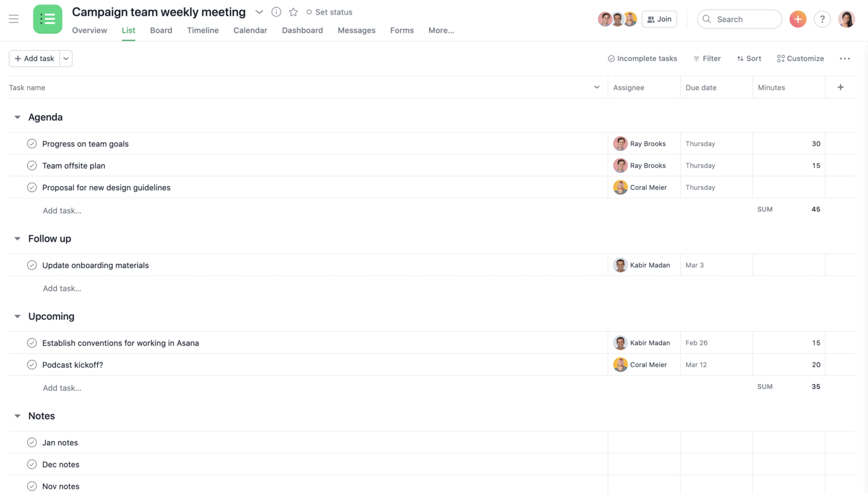This screenshot has height=494, width=868.
Task: Switch to Calendar tab
Action: [250, 30]
